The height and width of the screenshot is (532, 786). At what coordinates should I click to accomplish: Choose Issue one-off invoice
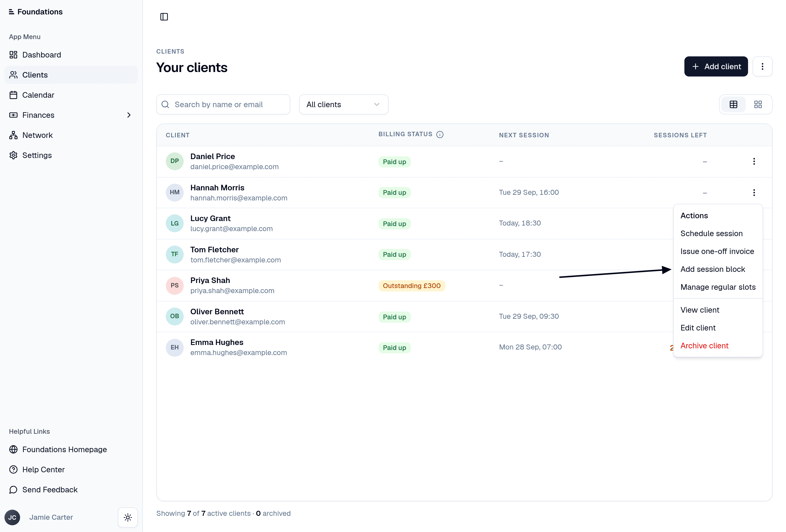[718, 251]
